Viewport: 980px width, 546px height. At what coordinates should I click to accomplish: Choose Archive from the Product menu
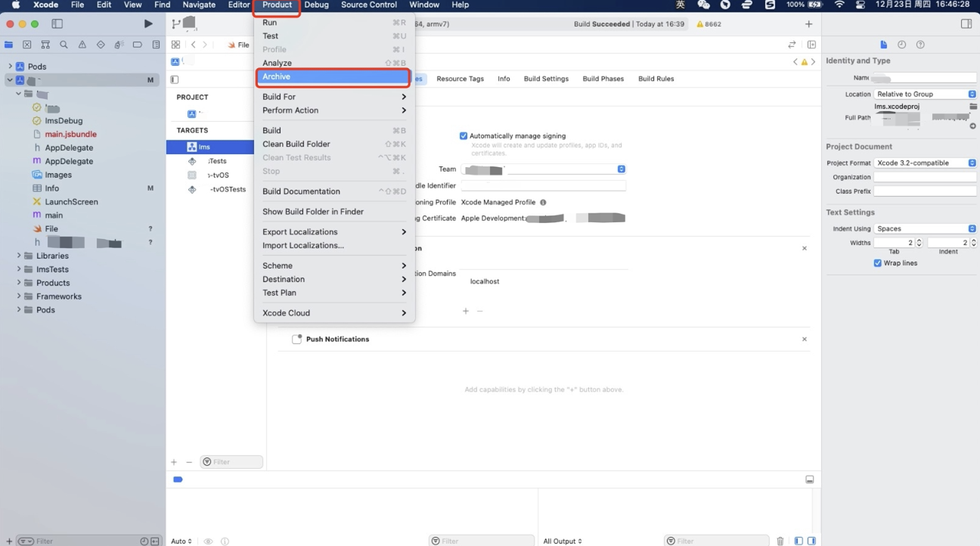point(334,76)
